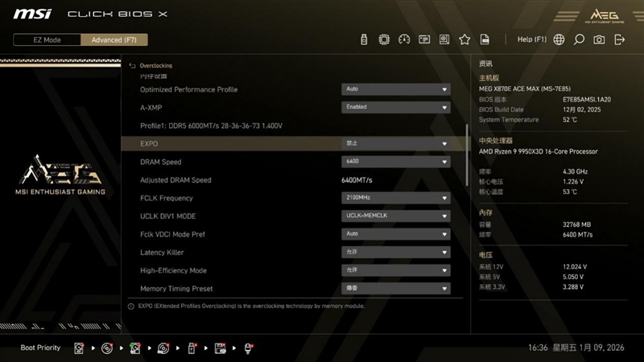Open the OC profile save file icon
This screenshot has height=362, width=644.
485,39
